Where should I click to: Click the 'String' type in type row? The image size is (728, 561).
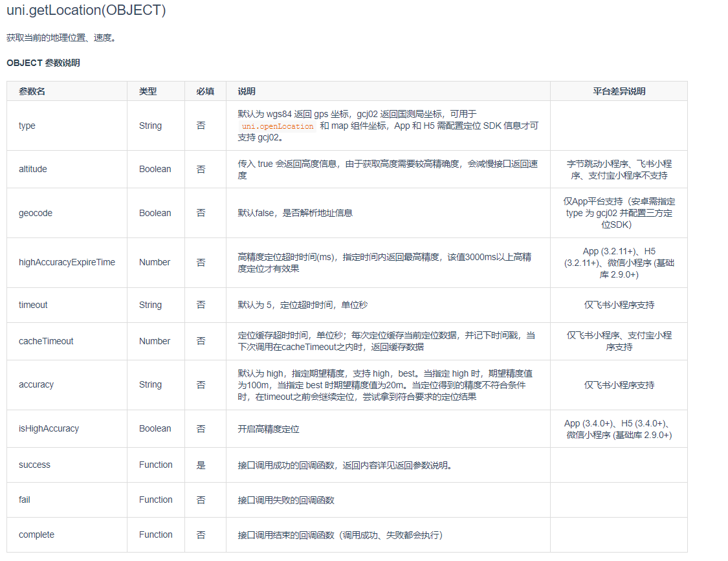pos(150,126)
